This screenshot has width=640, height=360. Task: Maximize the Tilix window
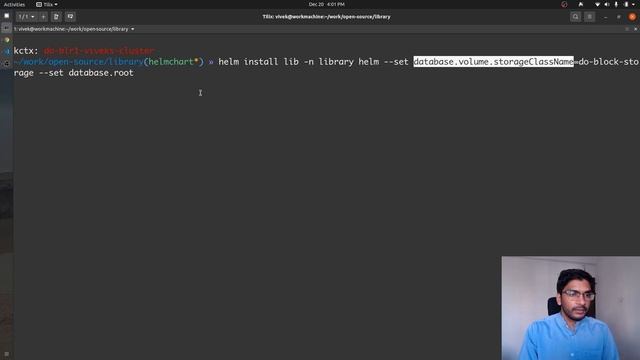click(x=619, y=17)
